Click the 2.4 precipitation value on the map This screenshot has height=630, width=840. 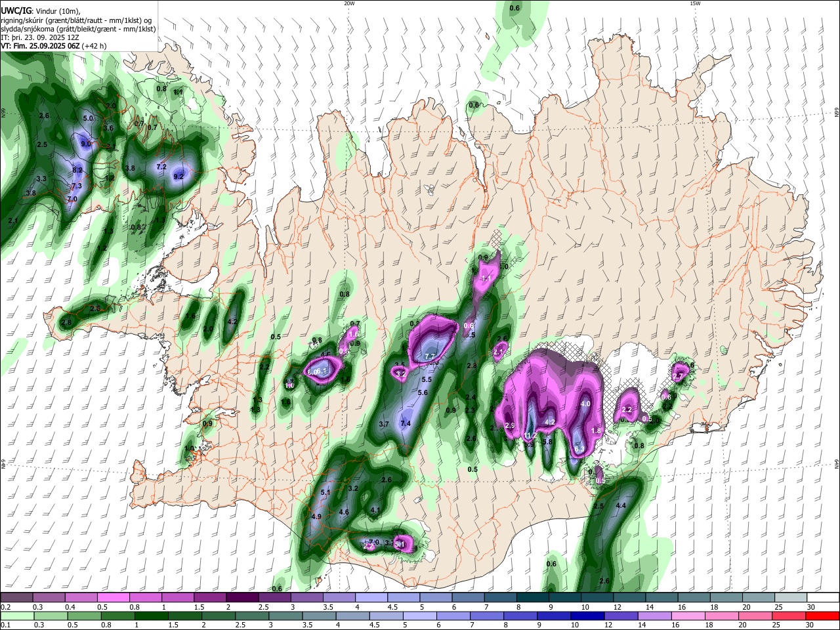(x=471, y=397)
